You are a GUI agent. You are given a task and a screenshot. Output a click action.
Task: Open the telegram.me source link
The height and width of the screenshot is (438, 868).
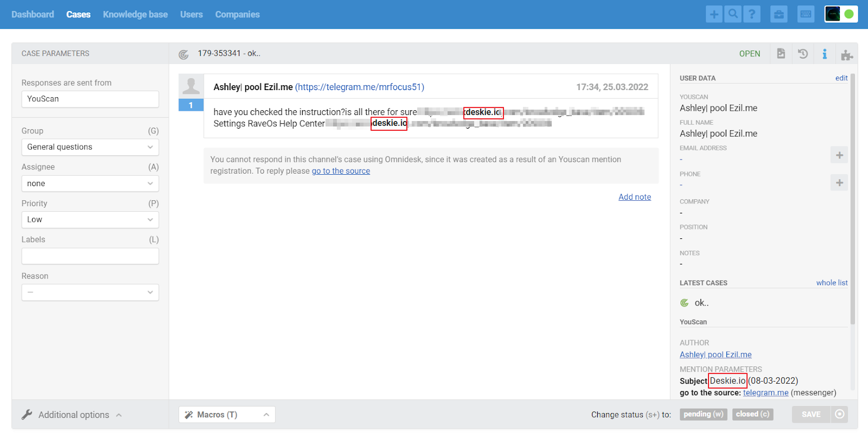[x=765, y=392]
